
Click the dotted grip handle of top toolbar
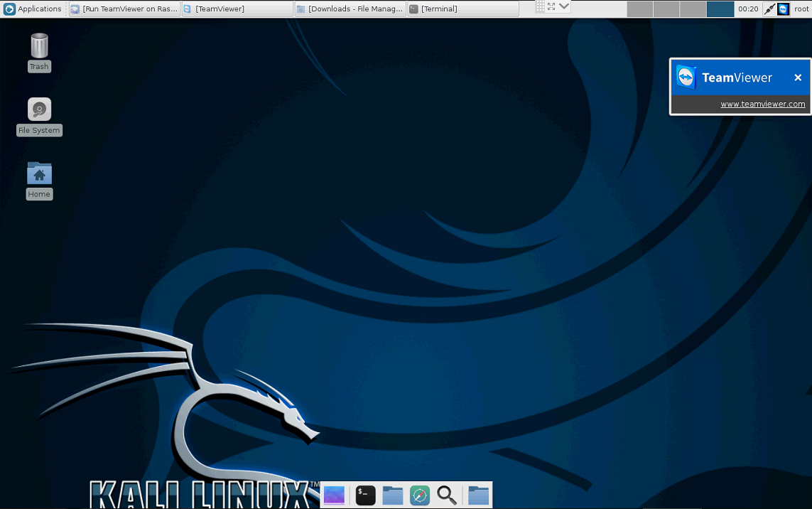click(x=540, y=6)
